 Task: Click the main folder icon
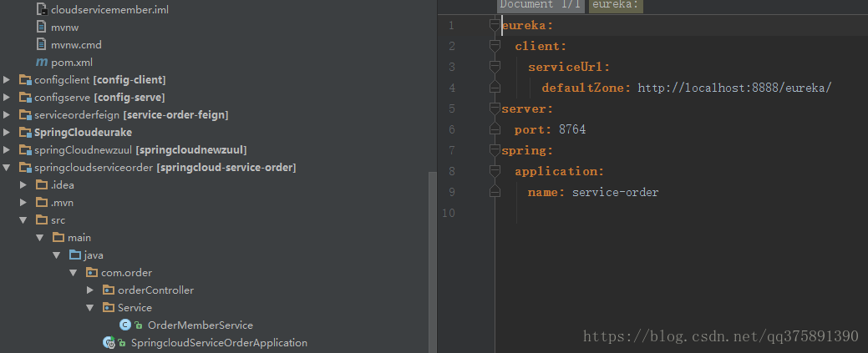(x=58, y=238)
